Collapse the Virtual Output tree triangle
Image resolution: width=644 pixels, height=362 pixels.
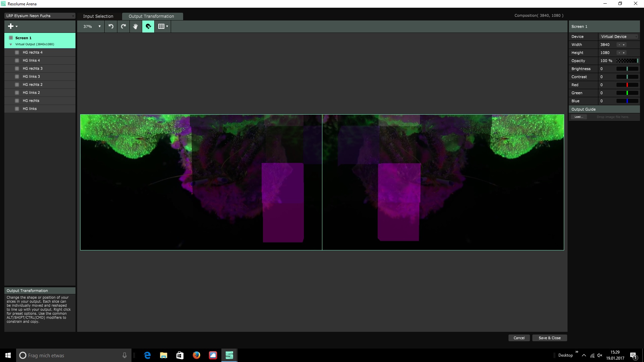click(x=11, y=44)
